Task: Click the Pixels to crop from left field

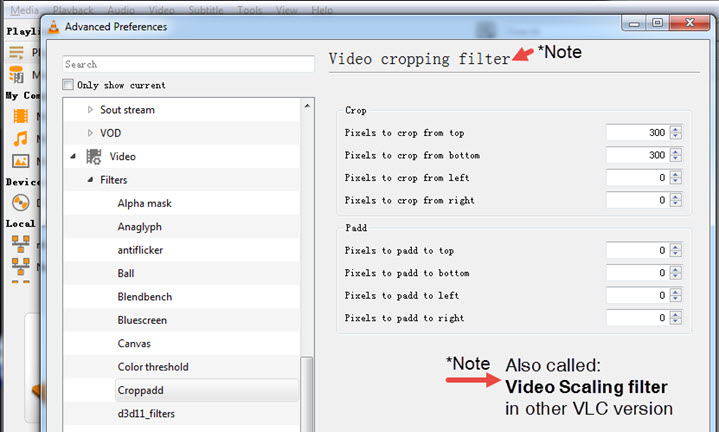Action: (636, 177)
